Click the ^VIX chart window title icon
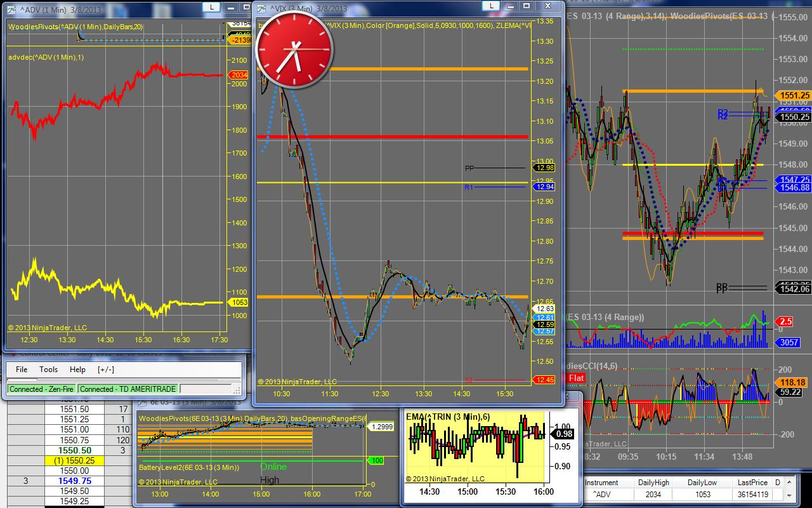This screenshot has height=508, width=812. 261,8
